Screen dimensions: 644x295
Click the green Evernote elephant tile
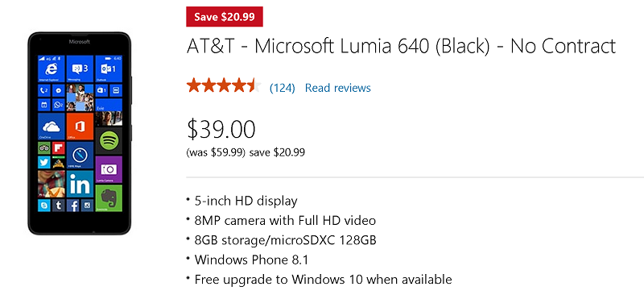click(x=109, y=198)
